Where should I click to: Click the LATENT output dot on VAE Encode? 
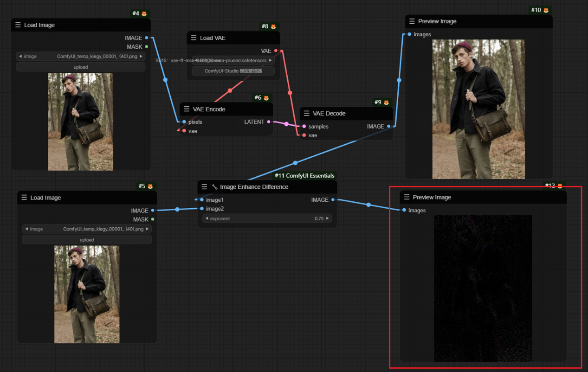click(269, 122)
